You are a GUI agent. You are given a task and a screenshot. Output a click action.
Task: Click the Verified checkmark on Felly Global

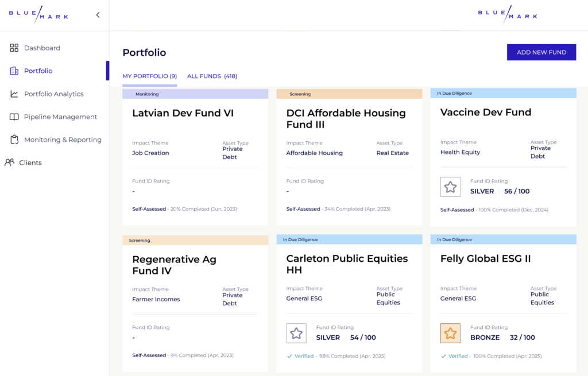pyautogui.click(x=443, y=356)
